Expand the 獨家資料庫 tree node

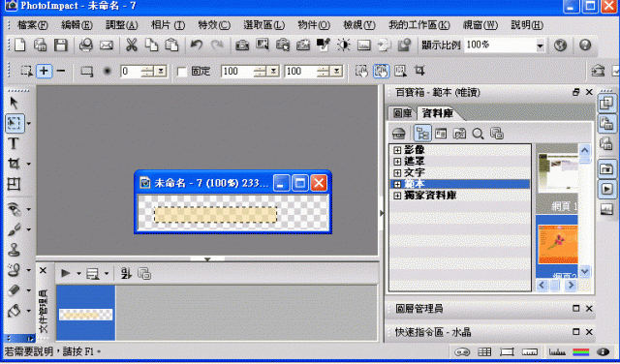point(397,196)
